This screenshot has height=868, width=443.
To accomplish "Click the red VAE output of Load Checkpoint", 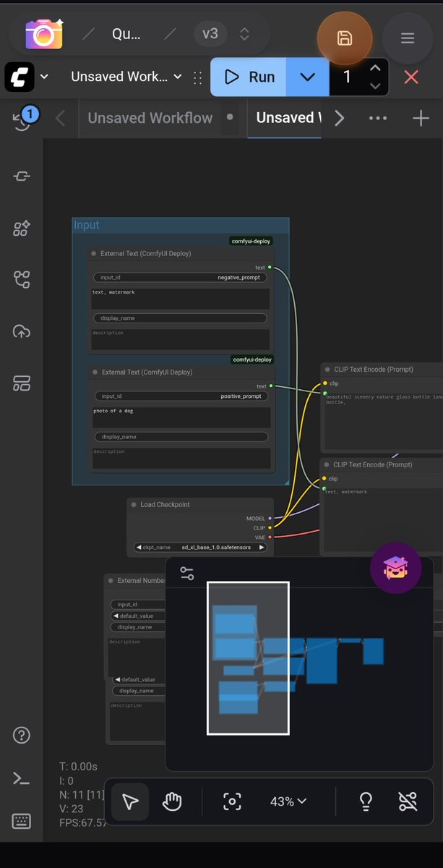I will point(270,537).
